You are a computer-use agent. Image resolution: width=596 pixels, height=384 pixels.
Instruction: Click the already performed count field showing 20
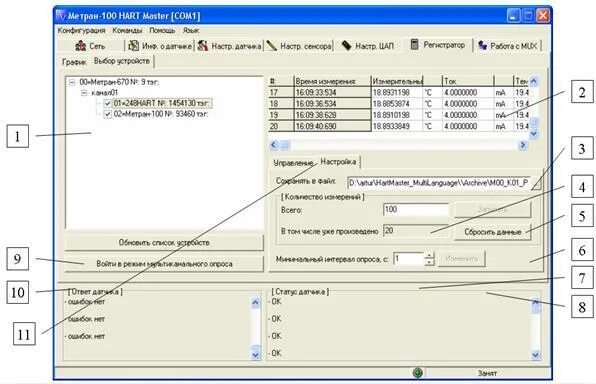(416, 231)
